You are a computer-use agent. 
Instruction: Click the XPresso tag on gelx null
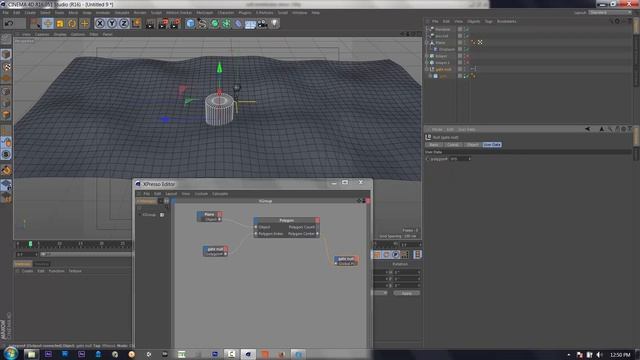point(473,69)
